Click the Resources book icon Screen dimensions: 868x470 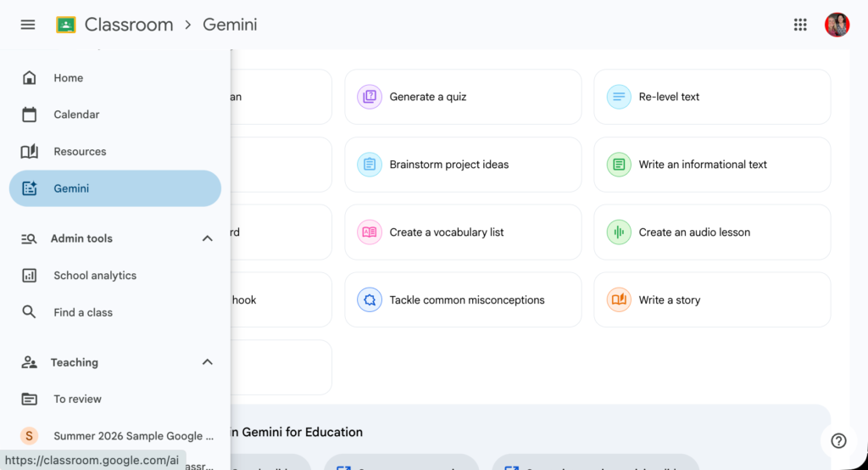point(30,151)
